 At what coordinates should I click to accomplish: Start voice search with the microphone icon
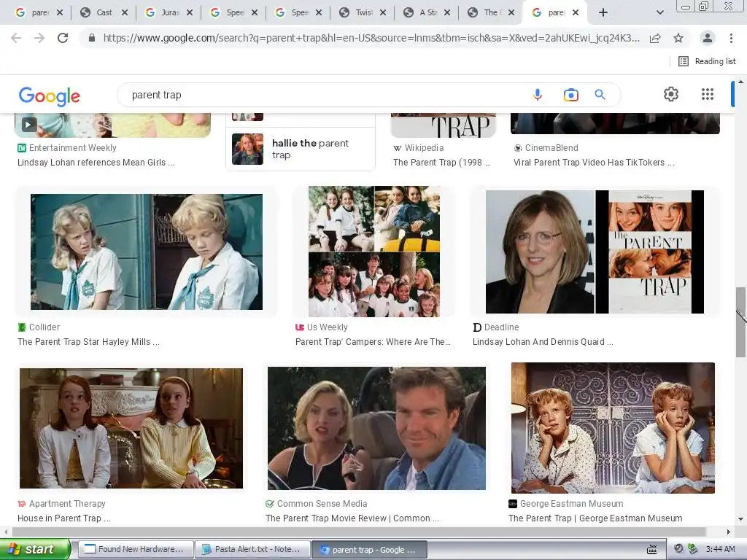tap(538, 95)
